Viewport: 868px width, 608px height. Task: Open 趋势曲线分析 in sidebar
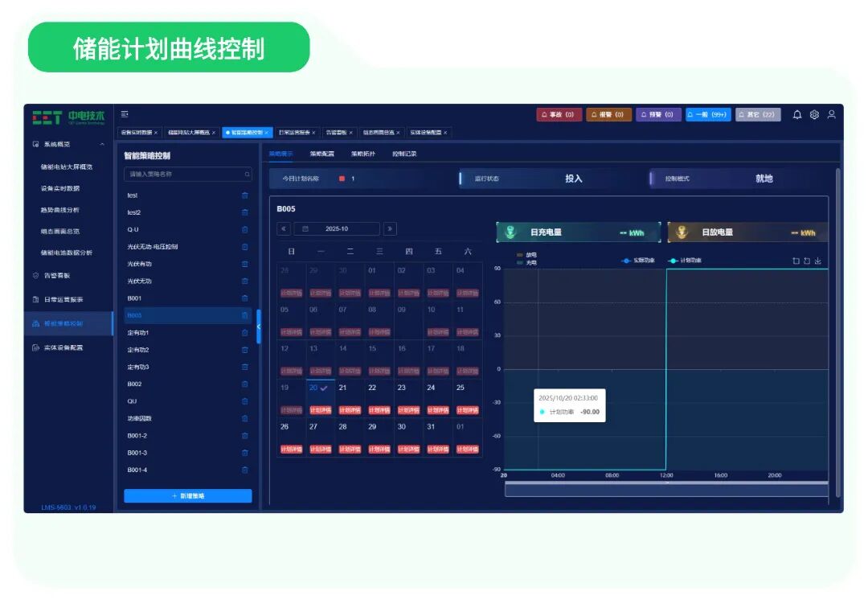tap(59, 210)
